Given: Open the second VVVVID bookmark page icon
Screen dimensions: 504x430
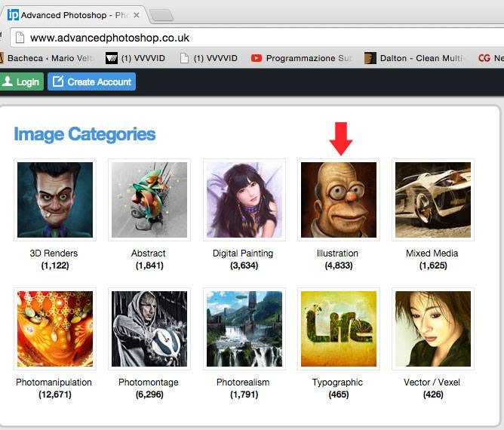Looking at the screenshot, I should 184,58.
